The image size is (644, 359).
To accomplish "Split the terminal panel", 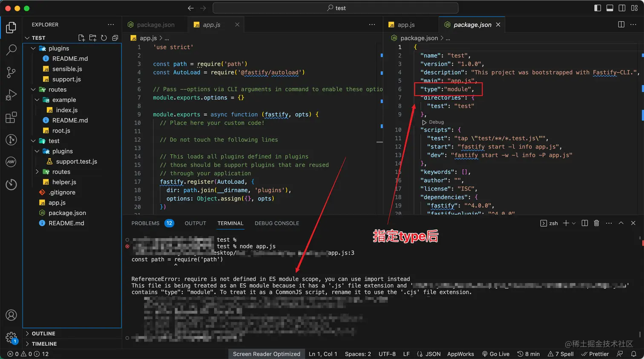I will coord(585,223).
